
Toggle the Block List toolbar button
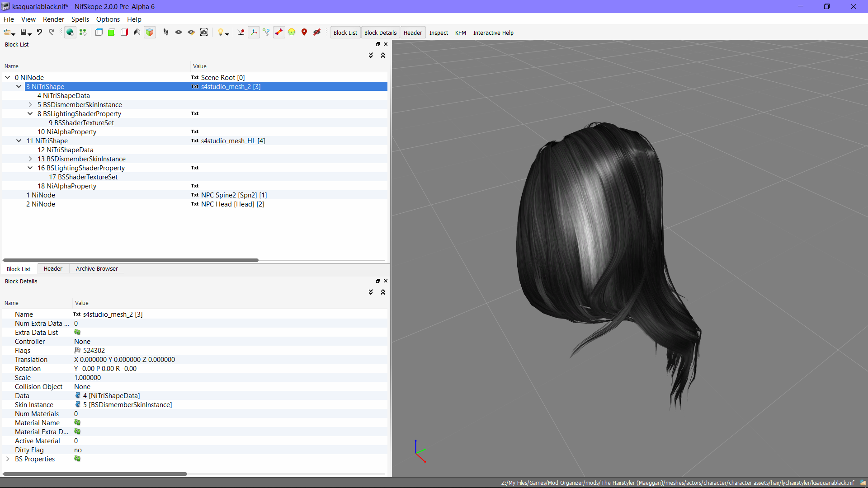click(x=345, y=33)
